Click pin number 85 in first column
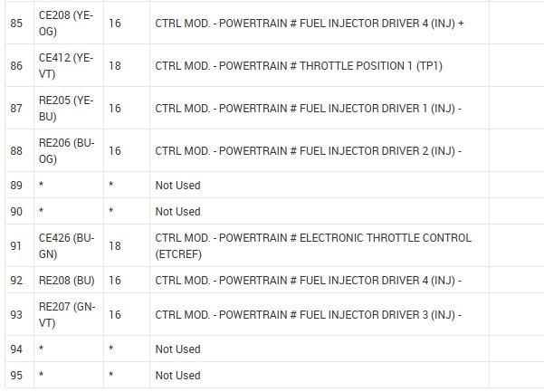The height and width of the screenshot is (392, 544). 14,24
